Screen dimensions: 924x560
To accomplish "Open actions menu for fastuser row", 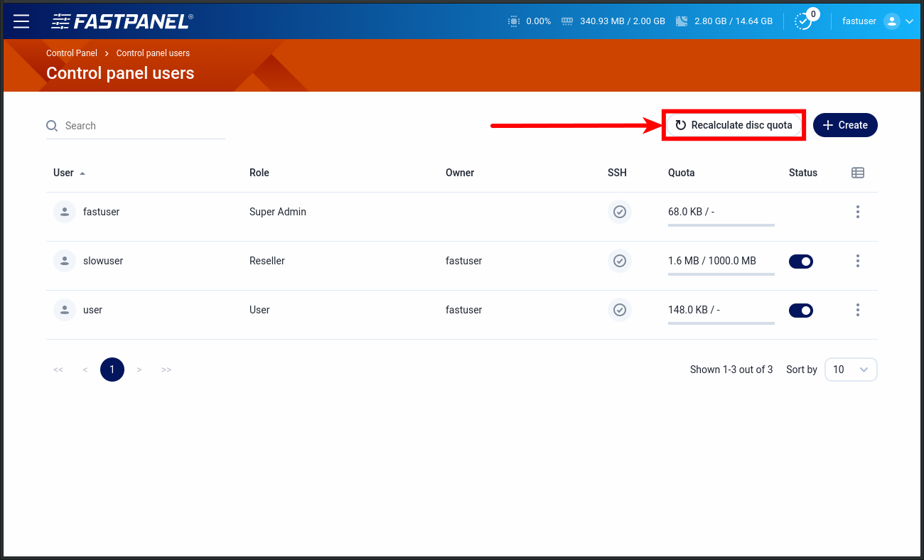I will 858,212.
